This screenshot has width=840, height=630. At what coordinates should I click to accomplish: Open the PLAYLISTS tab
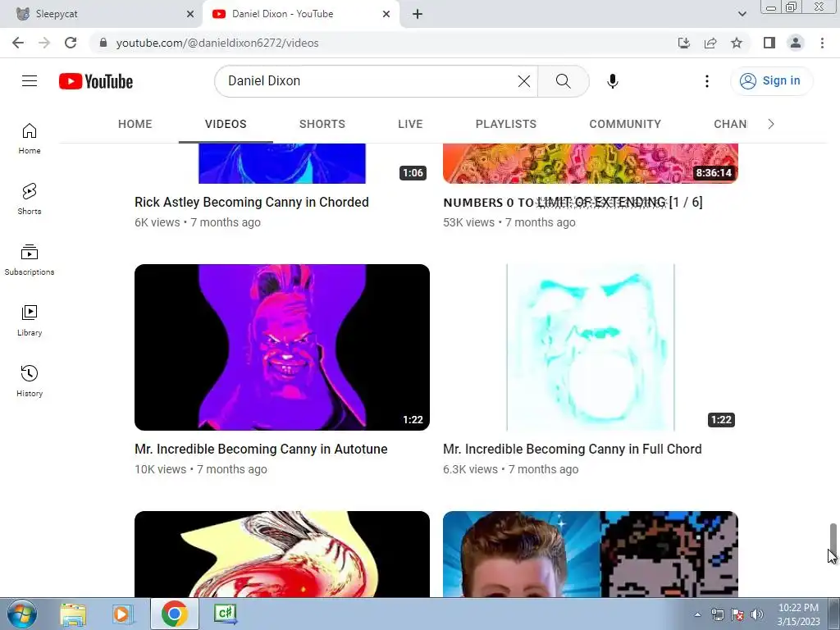[x=505, y=125]
